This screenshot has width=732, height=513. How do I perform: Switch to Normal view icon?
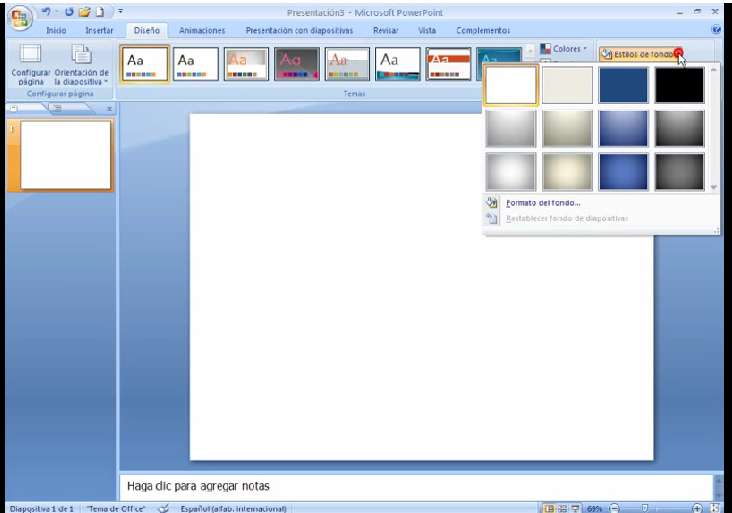click(x=549, y=508)
